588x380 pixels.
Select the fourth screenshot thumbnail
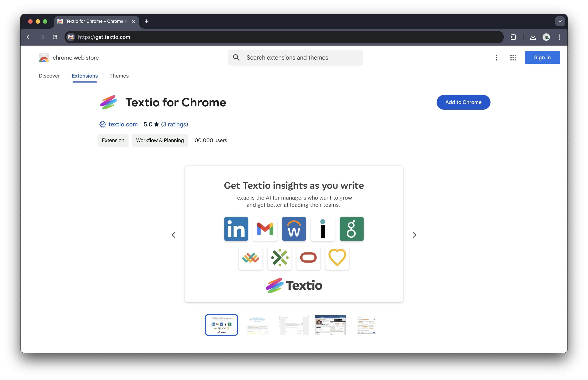(x=330, y=325)
